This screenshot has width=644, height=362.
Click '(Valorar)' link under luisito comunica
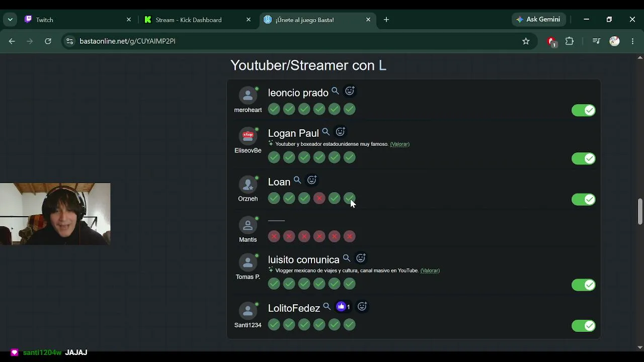coord(430,270)
